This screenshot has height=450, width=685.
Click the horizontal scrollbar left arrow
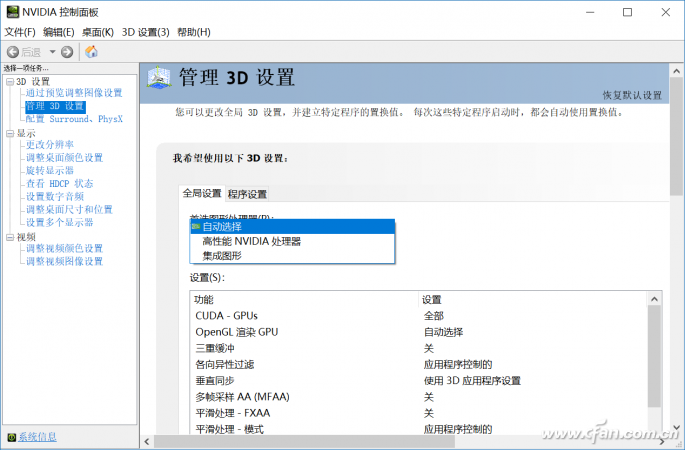147,442
